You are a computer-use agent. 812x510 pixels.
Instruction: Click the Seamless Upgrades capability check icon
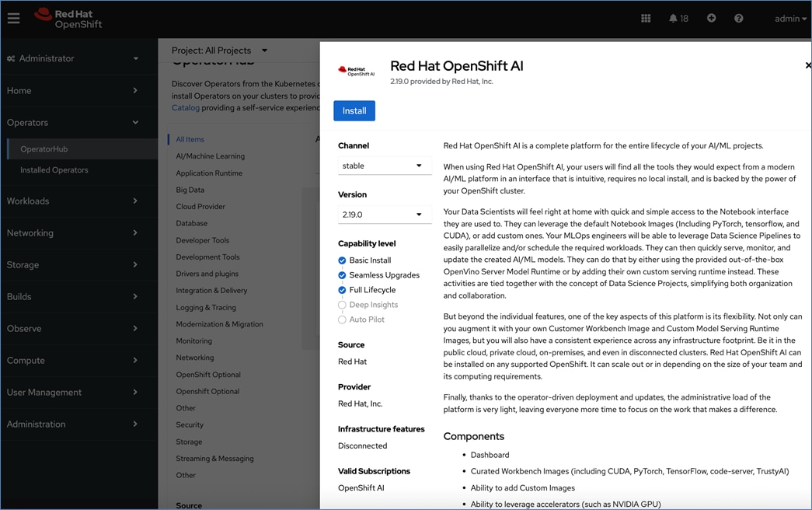click(342, 275)
